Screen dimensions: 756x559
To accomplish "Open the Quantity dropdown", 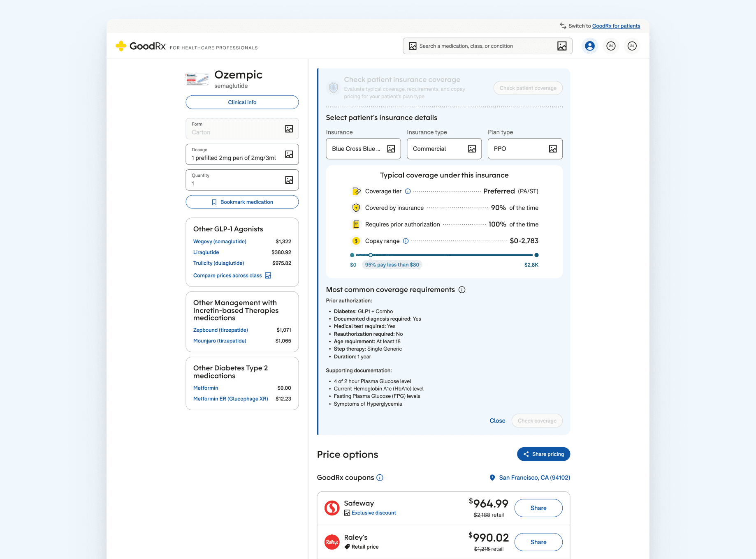I will point(242,180).
